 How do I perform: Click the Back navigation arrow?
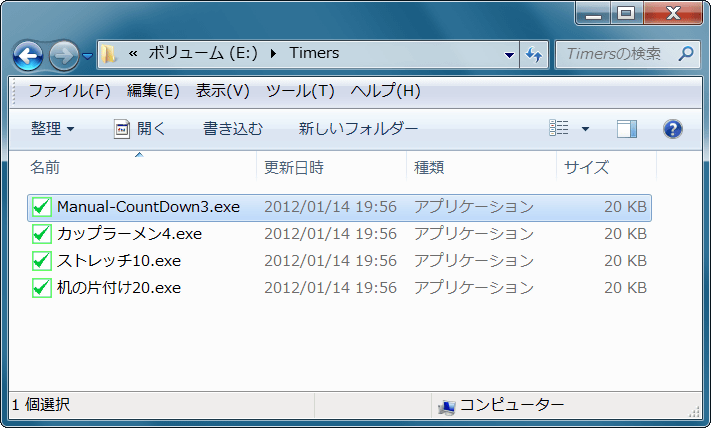[x=28, y=54]
